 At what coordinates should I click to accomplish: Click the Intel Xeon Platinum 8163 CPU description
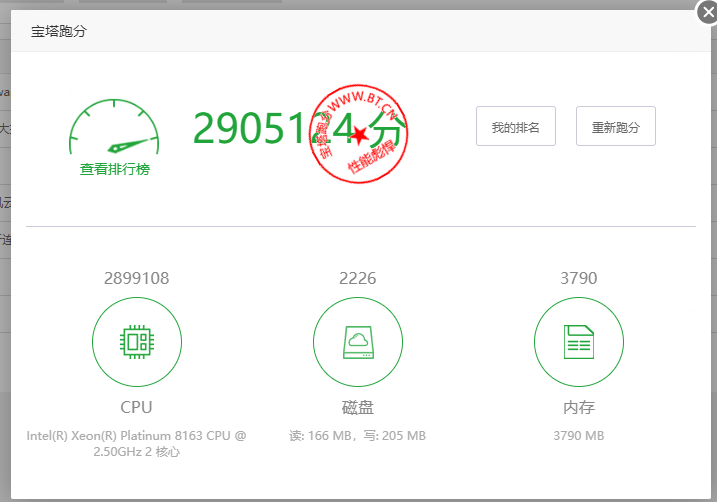136,443
